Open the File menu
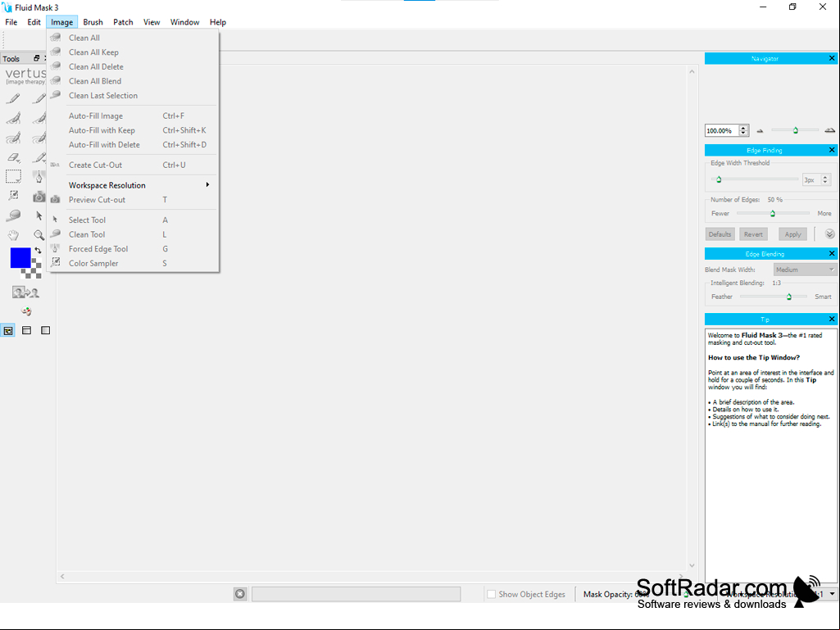Viewport: 840px width, 630px height. click(11, 22)
